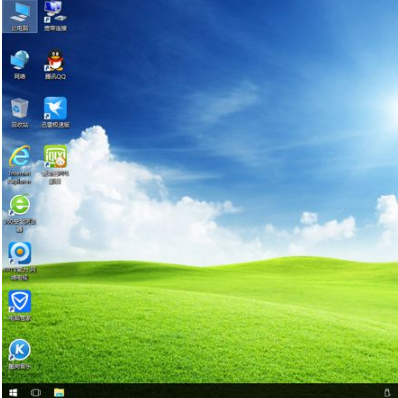Viewport: 398px width, 398px height.
Task: Click the USB device tray icon
Action: tap(387, 392)
